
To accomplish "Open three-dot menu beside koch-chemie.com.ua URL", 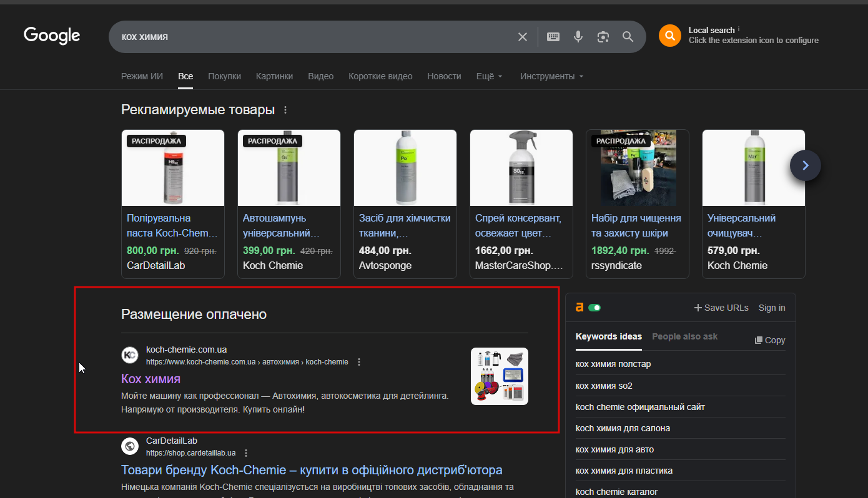I will pos(359,362).
